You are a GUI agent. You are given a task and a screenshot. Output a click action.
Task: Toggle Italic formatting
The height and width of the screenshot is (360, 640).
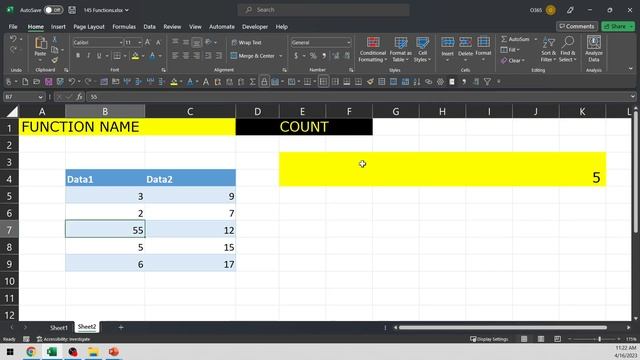click(x=88, y=56)
